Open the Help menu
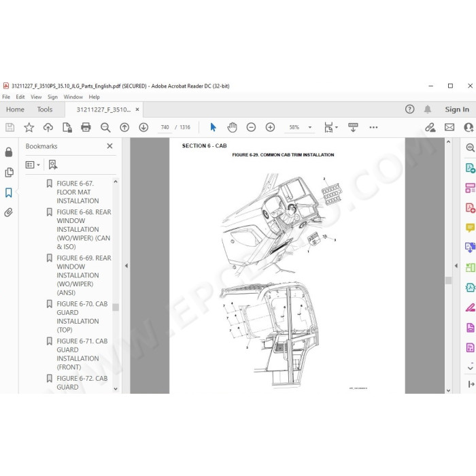Screen dimensions: 476x476 click(94, 97)
